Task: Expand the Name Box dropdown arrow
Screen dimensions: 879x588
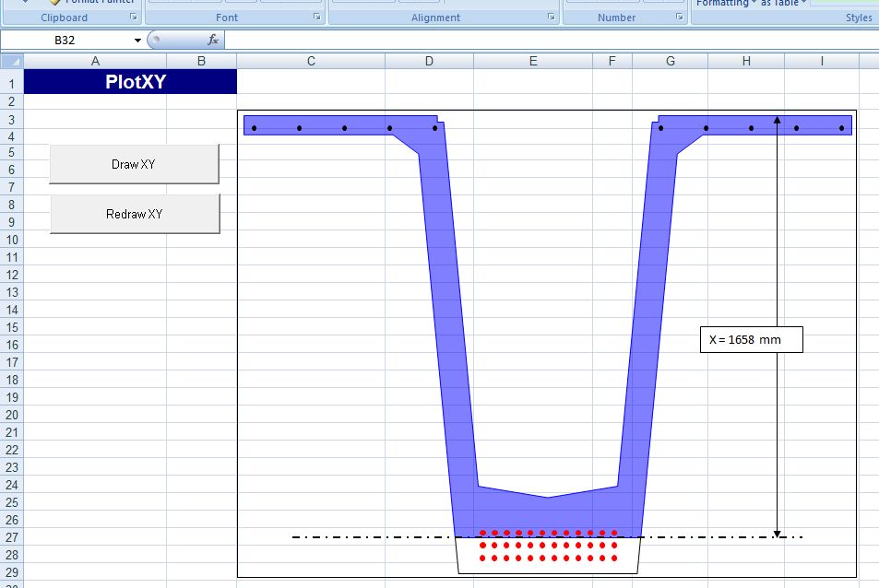Action: [138, 41]
